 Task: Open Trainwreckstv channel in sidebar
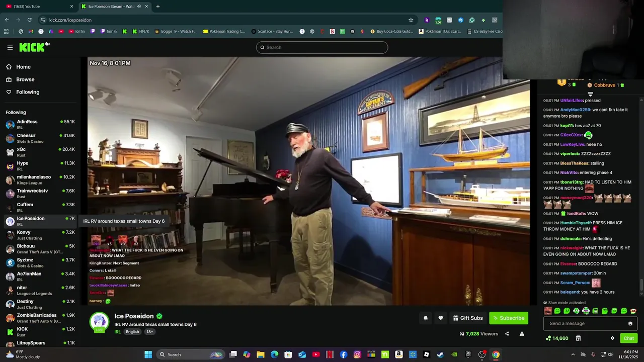point(40,193)
